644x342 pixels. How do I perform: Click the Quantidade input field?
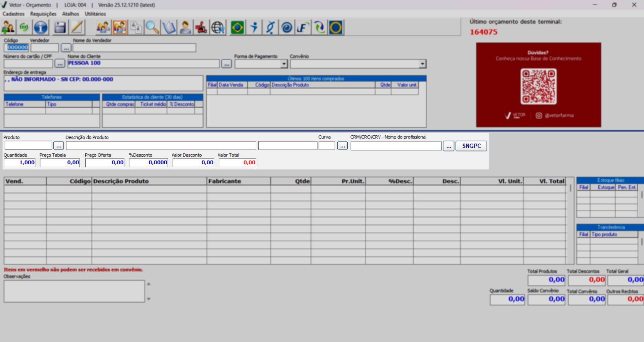tap(19, 163)
